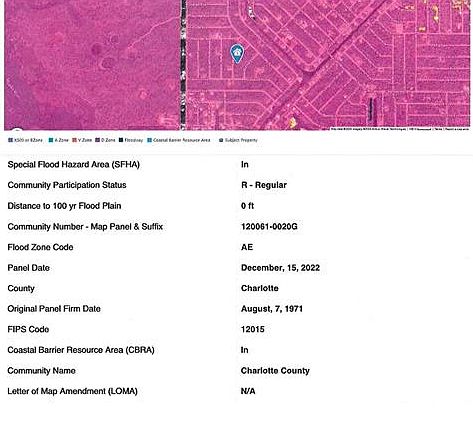The width and height of the screenshot is (473, 432).
Task: Click the 'County' label
Action: coord(21,288)
